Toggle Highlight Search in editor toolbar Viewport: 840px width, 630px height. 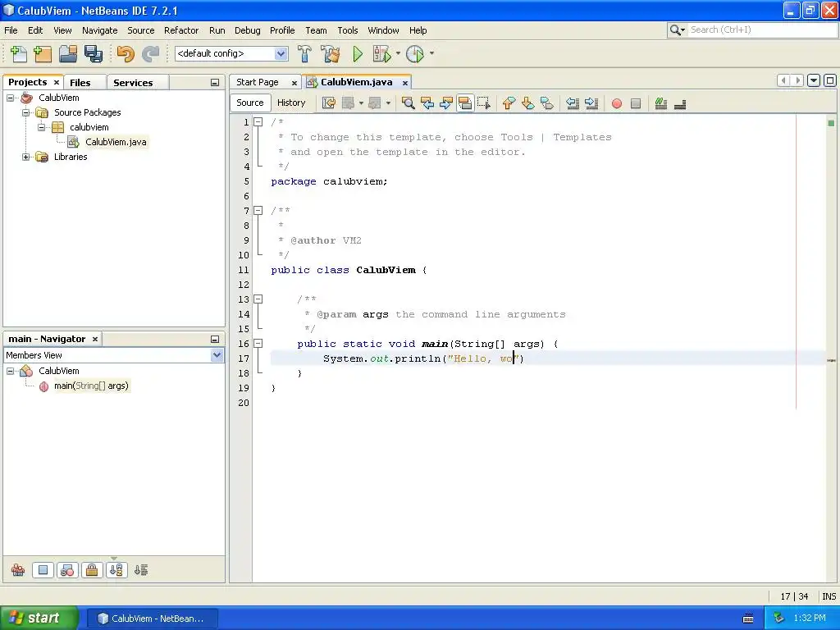coord(465,103)
